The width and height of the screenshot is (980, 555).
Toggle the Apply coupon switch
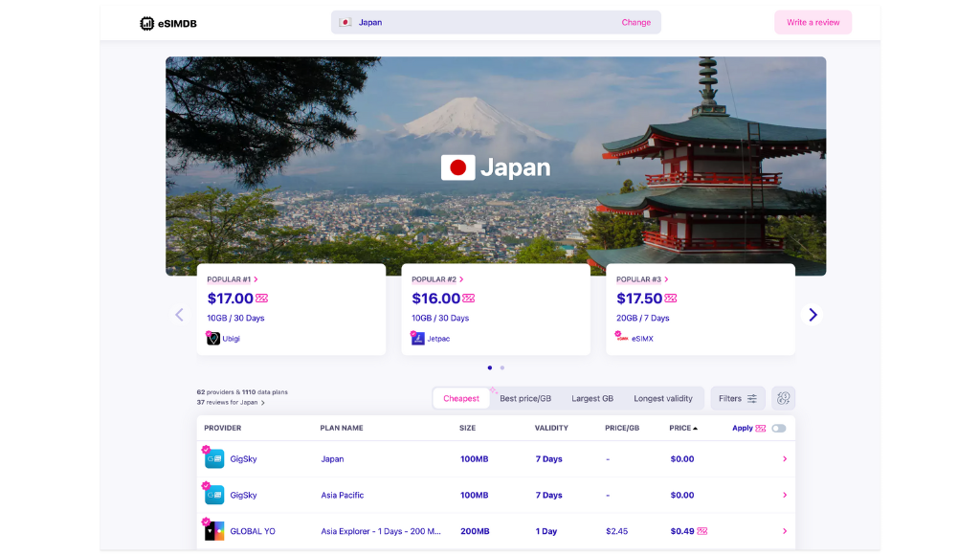(778, 428)
